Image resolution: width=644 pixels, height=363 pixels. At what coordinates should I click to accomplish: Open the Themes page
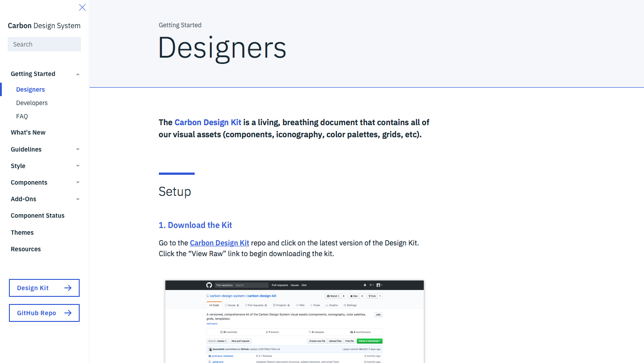22,232
